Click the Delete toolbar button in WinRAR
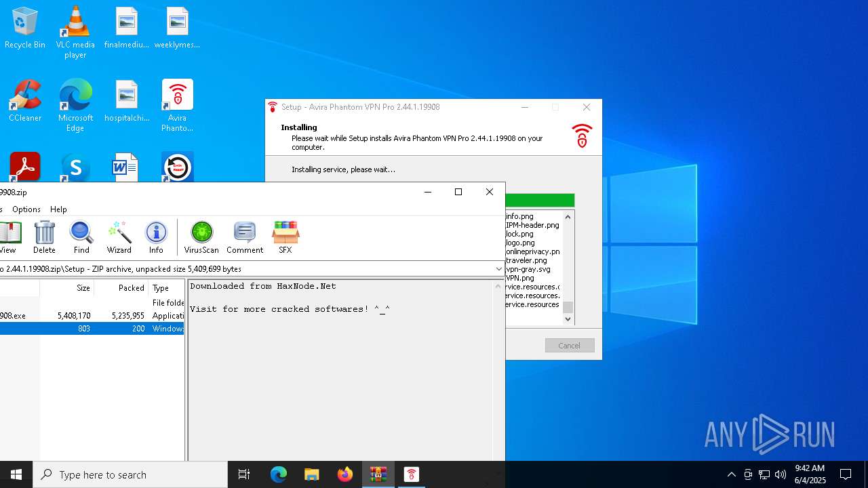868x488 pixels. (44, 237)
